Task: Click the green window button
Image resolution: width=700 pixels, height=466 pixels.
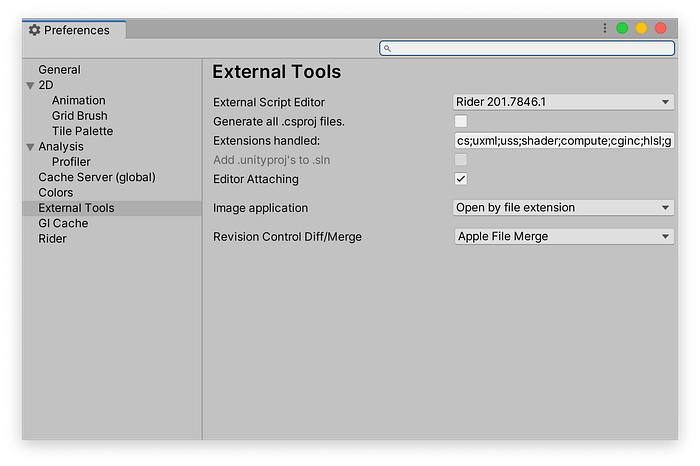Action: click(622, 29)
